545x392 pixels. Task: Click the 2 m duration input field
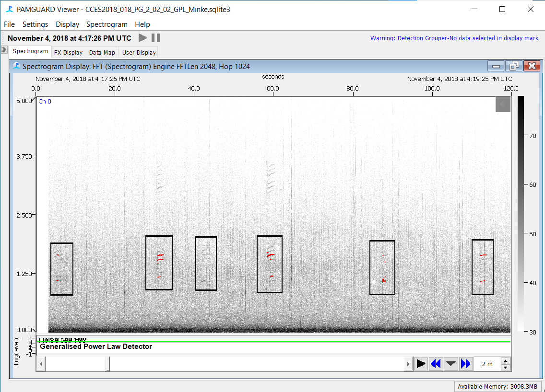[487, 364]
